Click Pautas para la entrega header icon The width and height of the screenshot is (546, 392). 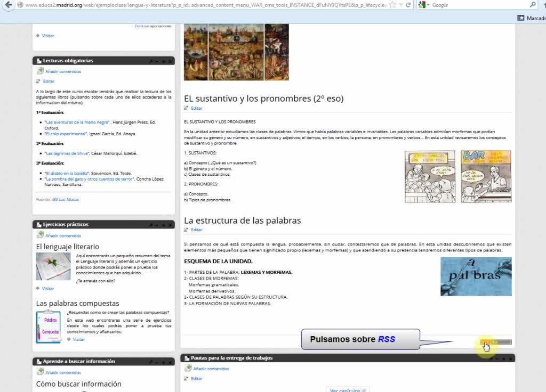(x=187, y=358)
